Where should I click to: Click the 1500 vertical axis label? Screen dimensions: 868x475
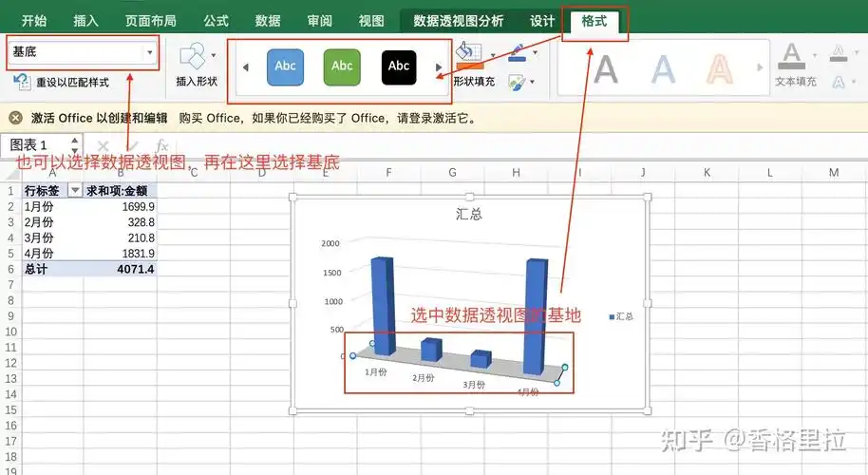[x=332, y=273]
